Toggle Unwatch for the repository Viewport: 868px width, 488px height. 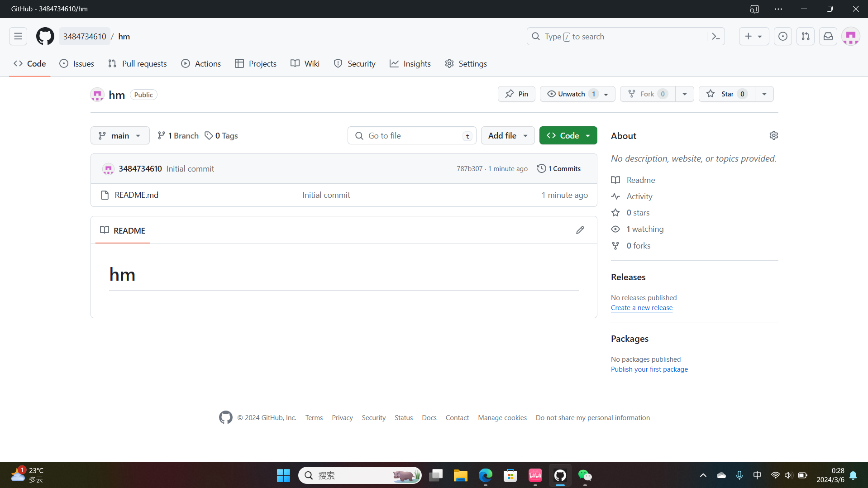[577, 94]
